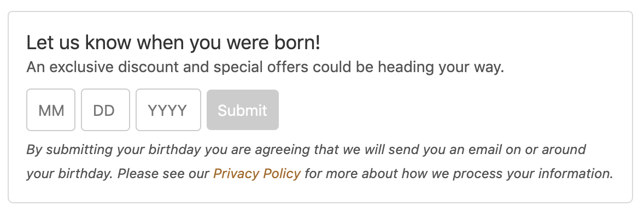The image size is (644, 212).
Task: Activate the Submit button beside the year field
Action: click(243, 110)
